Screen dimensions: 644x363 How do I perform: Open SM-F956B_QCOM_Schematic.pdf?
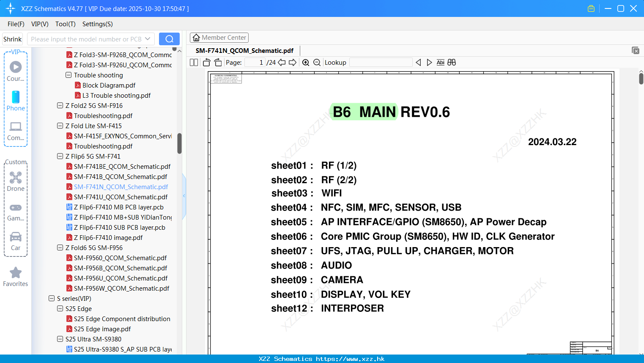121,268
